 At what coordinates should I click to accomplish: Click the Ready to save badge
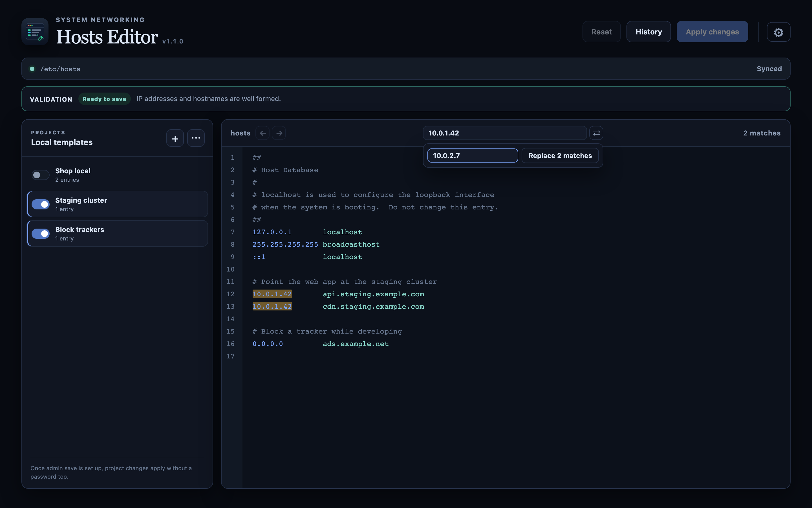point(104,99)
